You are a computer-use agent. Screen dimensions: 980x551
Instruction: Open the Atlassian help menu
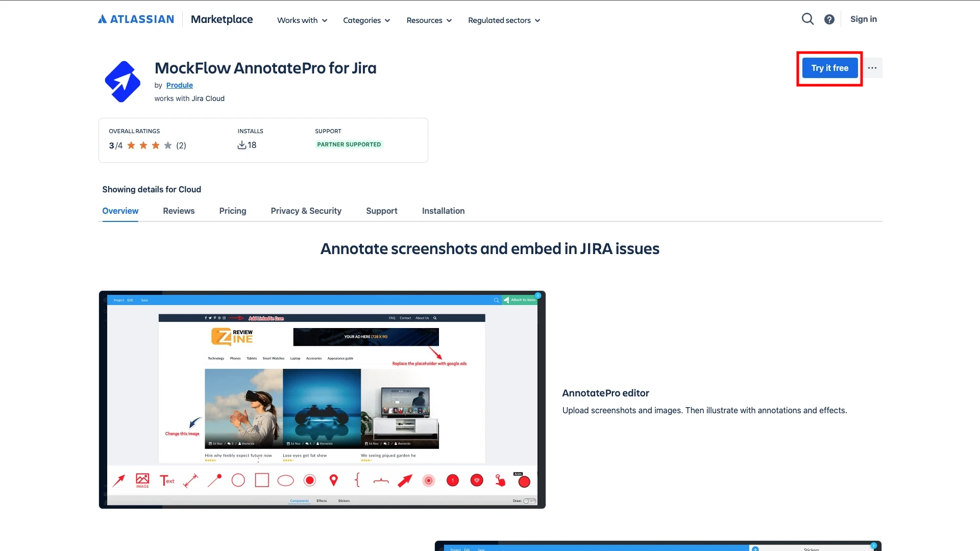pyautogui.click(x=829, y=19)
